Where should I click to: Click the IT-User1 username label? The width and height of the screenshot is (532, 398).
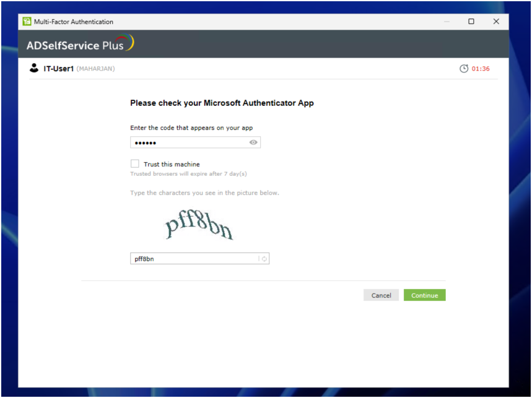(58, 69)
